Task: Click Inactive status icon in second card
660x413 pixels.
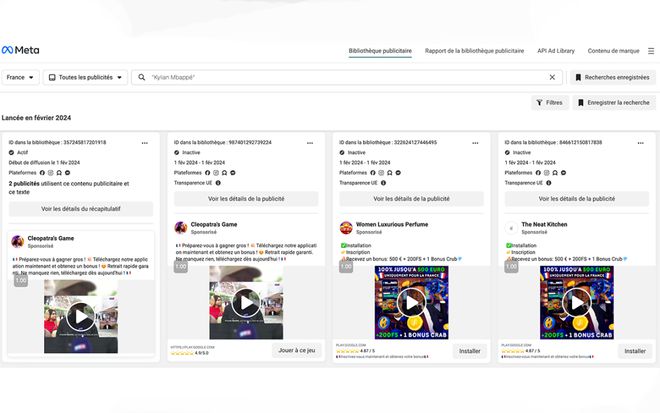Action: (x=177, y=152)
